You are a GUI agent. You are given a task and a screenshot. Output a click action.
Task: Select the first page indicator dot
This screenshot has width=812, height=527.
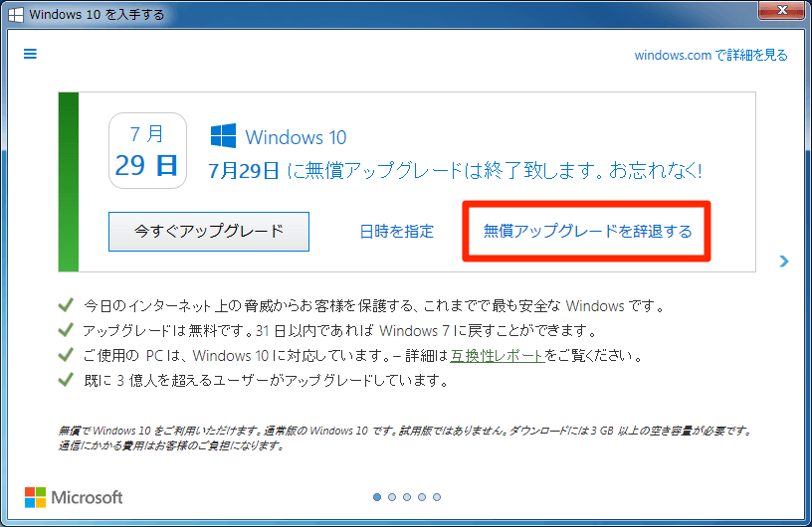pos(377,497)
